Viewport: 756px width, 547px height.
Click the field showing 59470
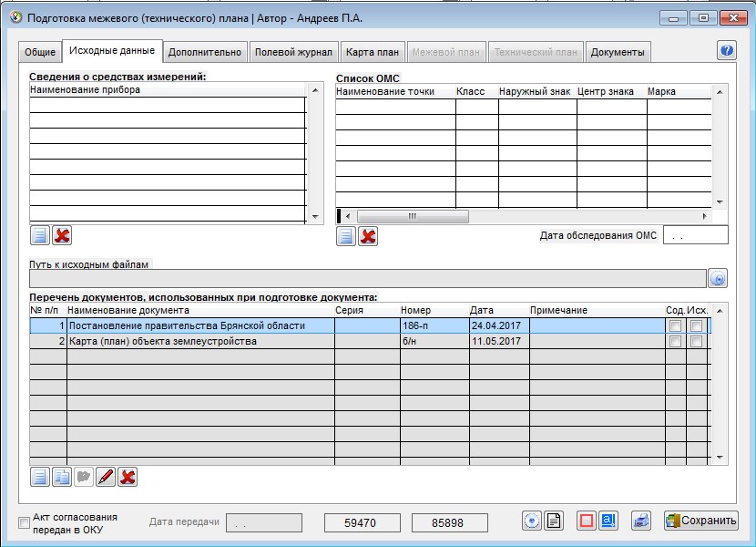[x=363, y=523]
